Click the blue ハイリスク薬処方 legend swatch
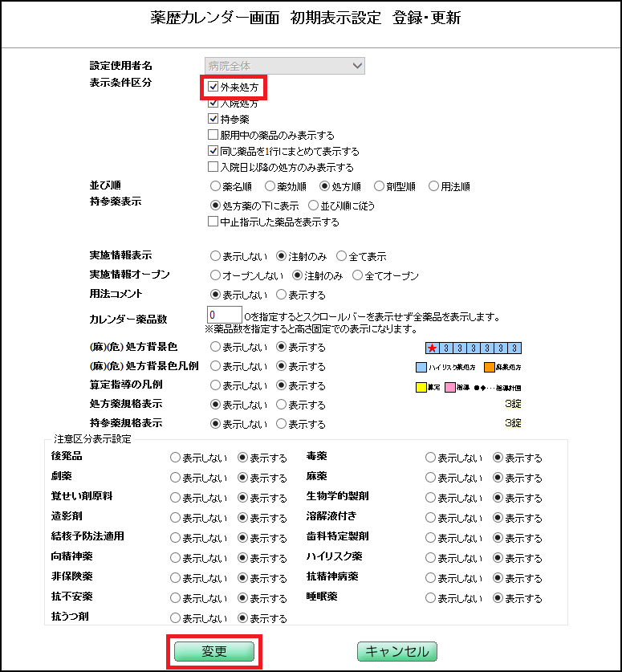The width and height of the screenshot is (622, 672). click(421, 368)
